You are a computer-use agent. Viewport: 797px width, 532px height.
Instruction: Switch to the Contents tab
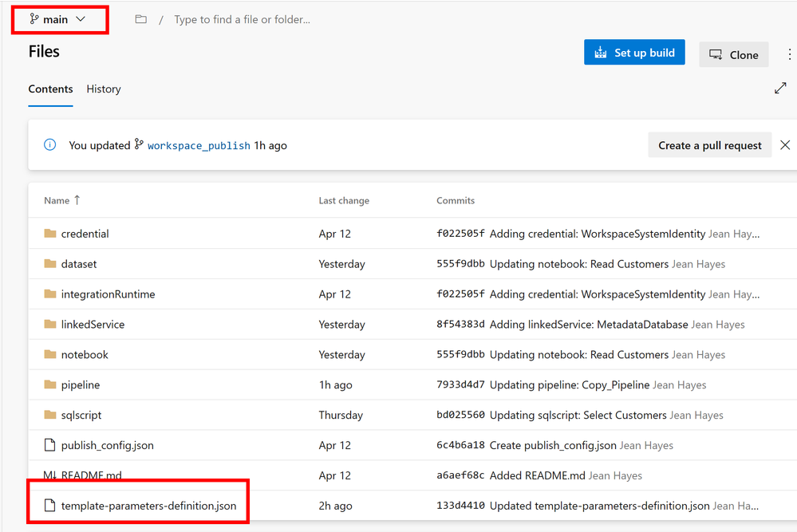pos(50,89)
